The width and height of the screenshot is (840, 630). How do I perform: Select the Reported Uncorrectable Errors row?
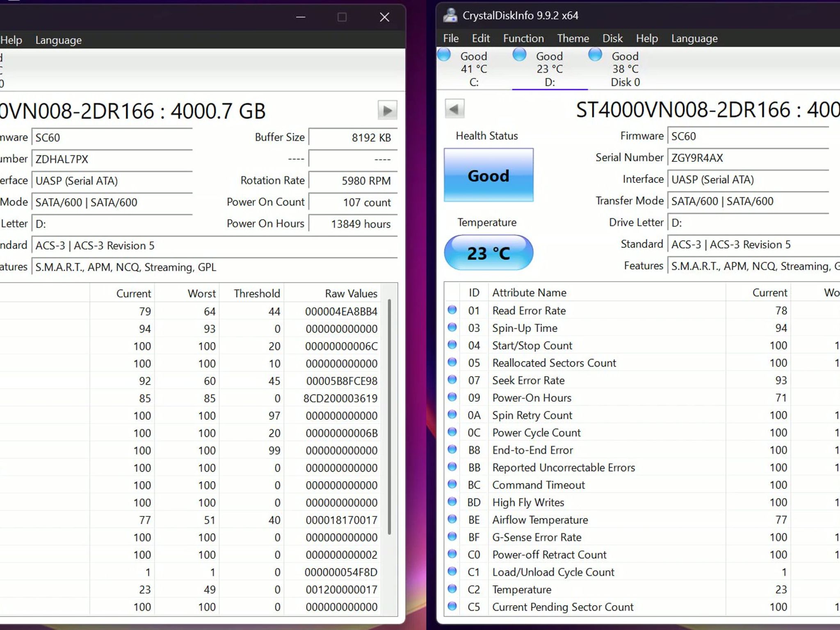tap(642, 467)
